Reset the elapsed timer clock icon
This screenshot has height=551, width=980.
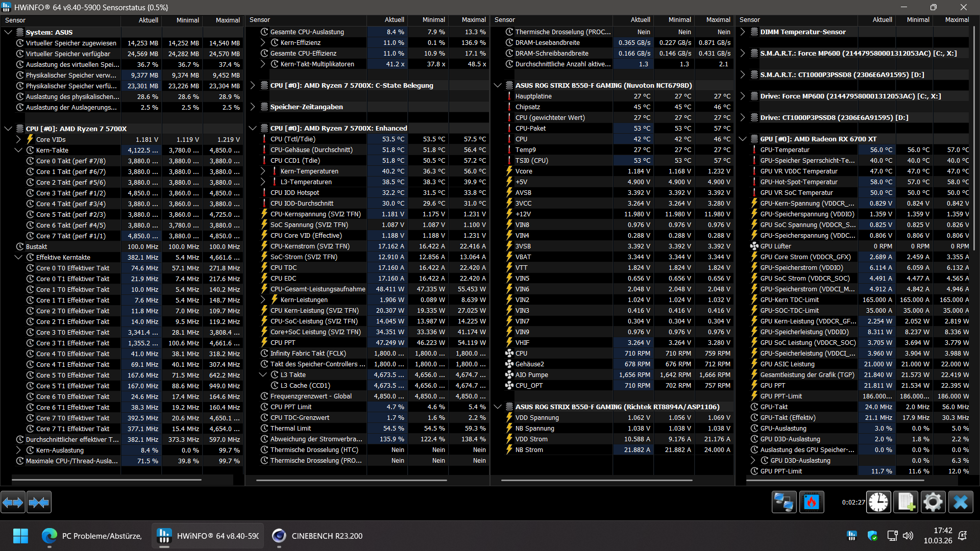tap(878, 503)
